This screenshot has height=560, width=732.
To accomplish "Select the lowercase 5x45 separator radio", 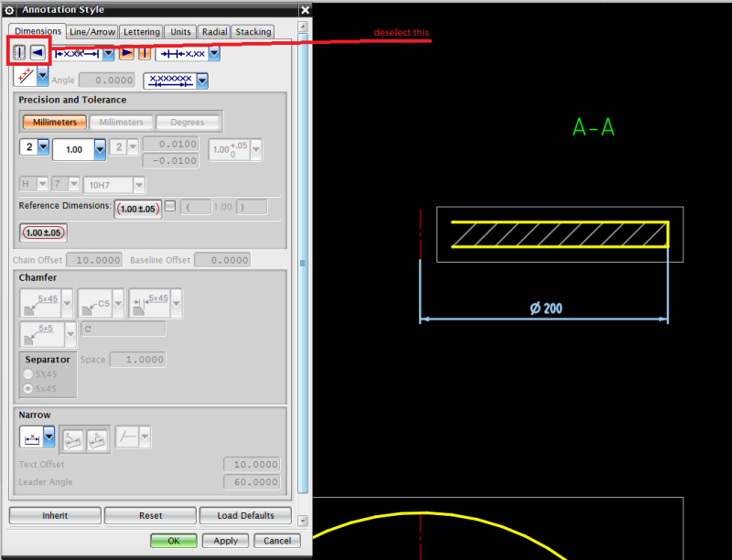I will [28, 389].
